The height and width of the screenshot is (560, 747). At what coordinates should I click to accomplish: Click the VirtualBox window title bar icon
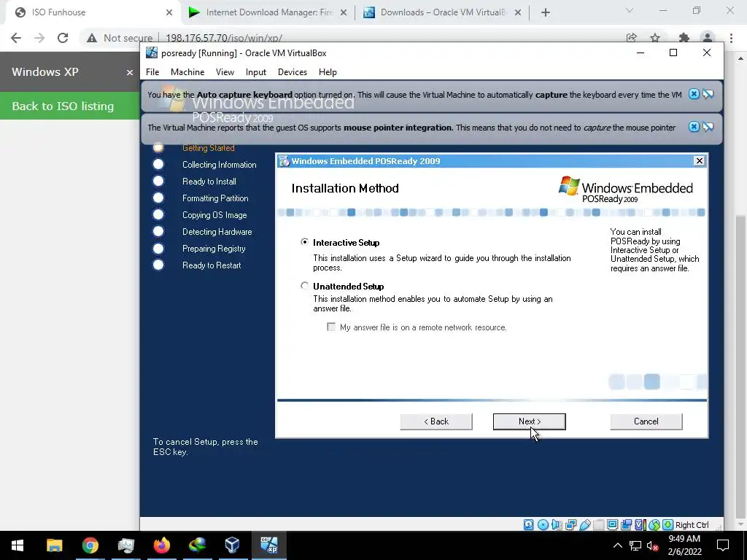pyautogui.click(x=152, y=52)
